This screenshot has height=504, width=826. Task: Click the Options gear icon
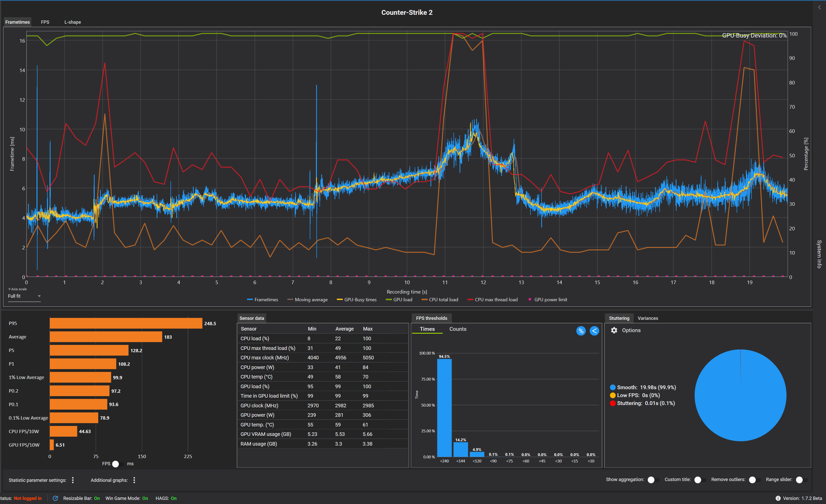click(614, 330)
